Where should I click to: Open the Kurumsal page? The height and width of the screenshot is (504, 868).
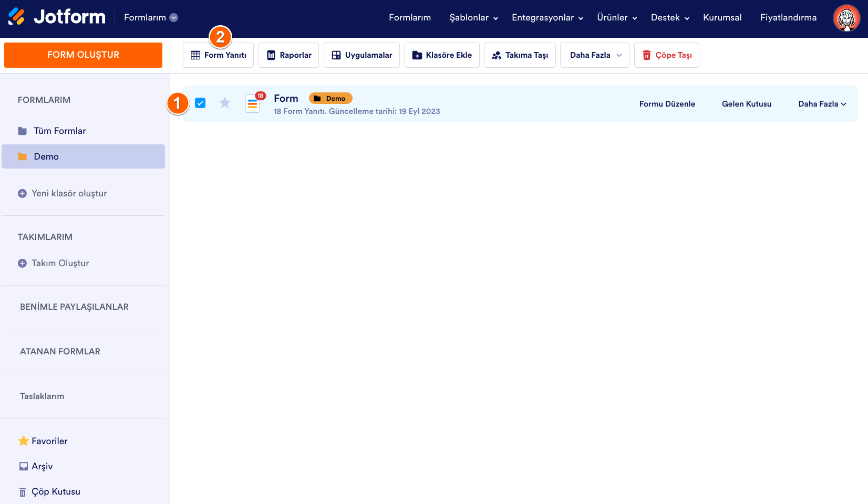click(722, 17)
